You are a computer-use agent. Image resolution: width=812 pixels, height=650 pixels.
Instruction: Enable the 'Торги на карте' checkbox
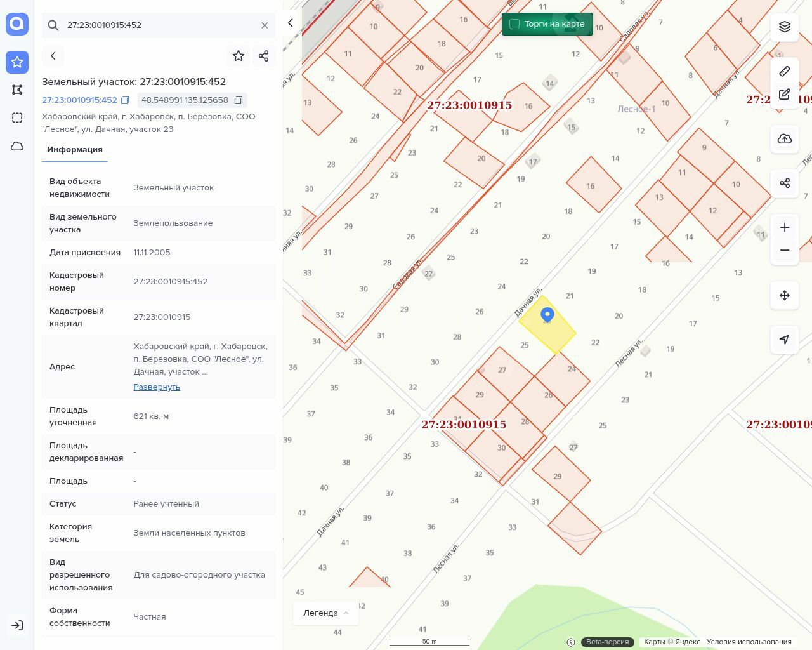coord(514,24)
